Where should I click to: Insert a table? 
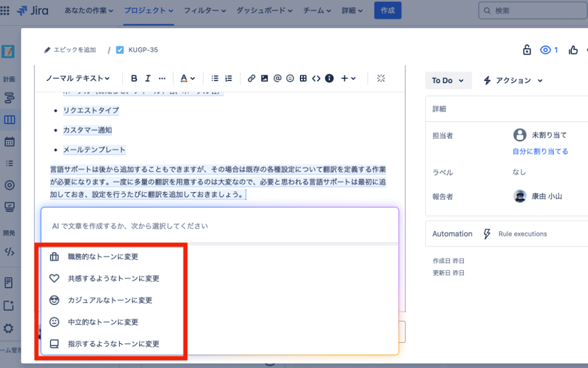click(303, 78)
